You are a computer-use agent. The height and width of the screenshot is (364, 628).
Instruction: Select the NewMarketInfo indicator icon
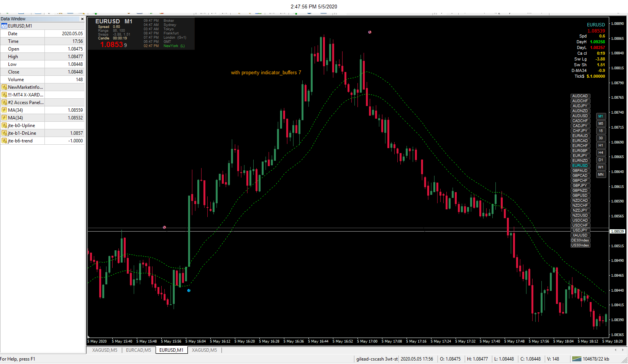click(x=4, y=87)
